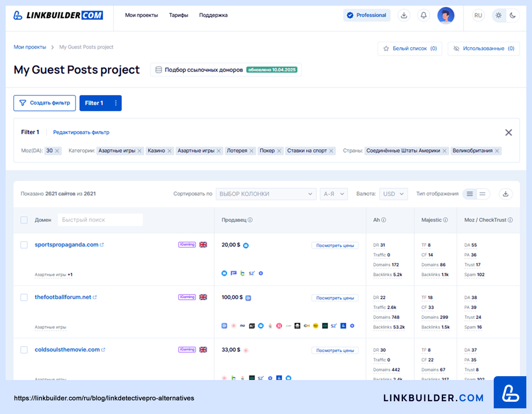Image resolution: width=532 pixels, height=414 pixels.
Task: Remove the Казино category chip
Action: pos(169,151)
